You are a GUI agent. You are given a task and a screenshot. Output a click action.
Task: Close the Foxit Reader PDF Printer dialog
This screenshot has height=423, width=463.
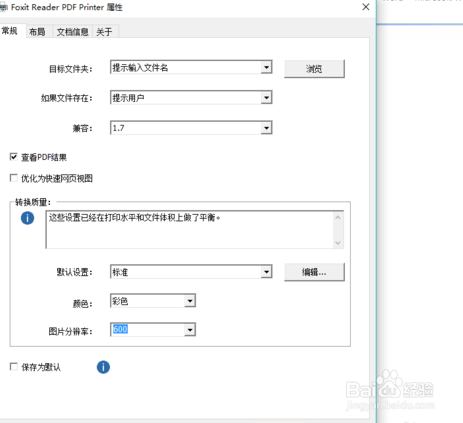pyautogui.click(x=366, y=7)
